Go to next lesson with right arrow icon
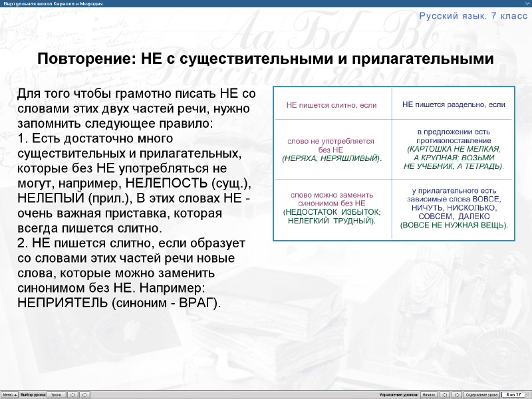Screen dimensions: 532x399 pos(84,394)
